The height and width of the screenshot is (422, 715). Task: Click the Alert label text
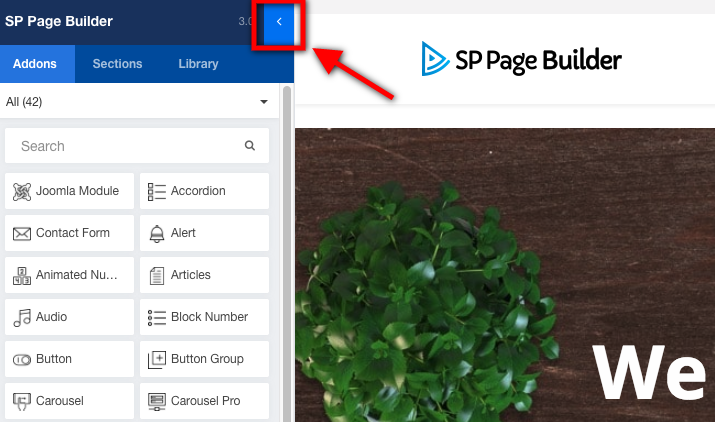coord(183,233)
